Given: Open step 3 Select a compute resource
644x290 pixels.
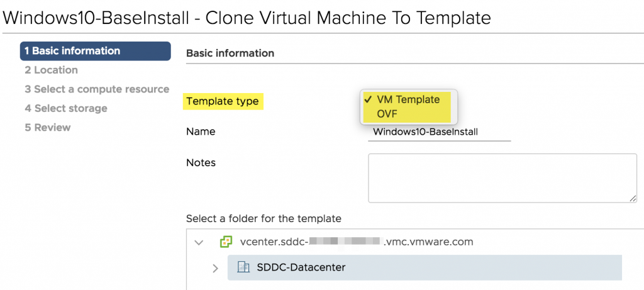Looking at the screenshot, I should click(x=97, y=89).
